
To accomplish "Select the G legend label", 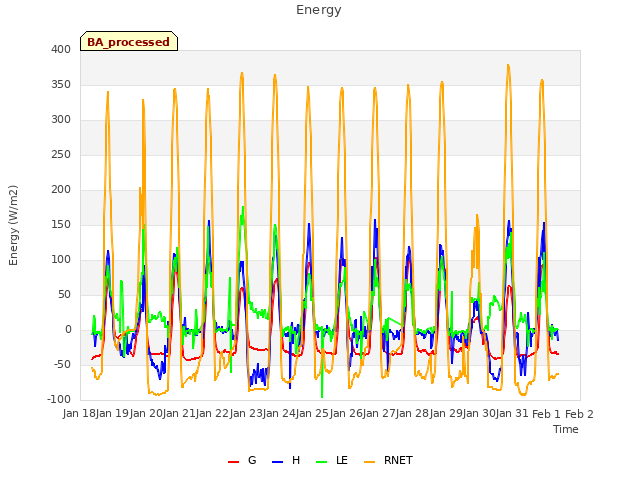I will pyautogui.click(x=252, y=460).
